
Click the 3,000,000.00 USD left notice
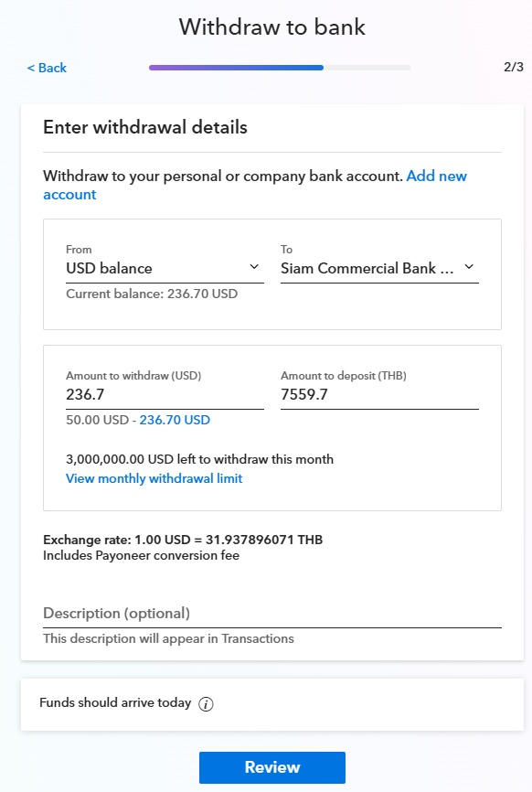click(x=199, y=459)
